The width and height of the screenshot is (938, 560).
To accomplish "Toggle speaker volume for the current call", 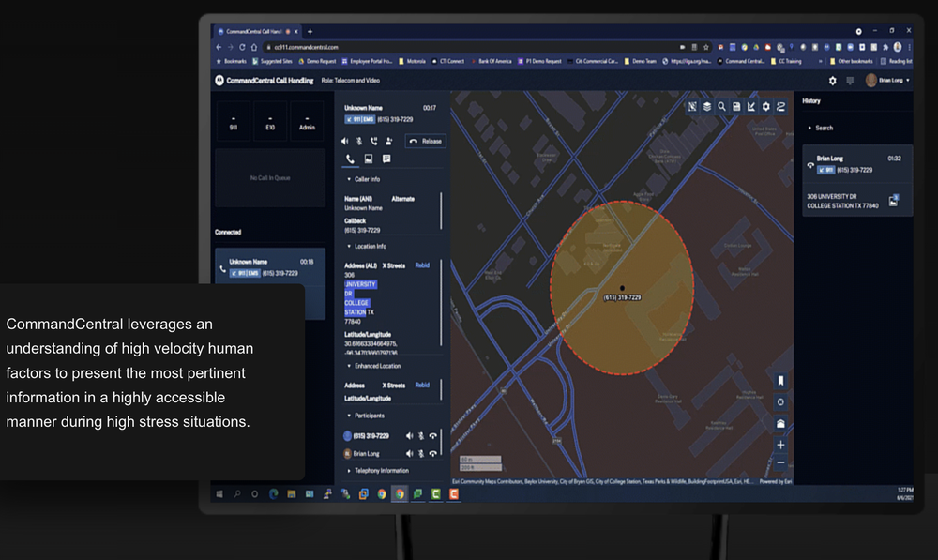I will click(345, 141).
